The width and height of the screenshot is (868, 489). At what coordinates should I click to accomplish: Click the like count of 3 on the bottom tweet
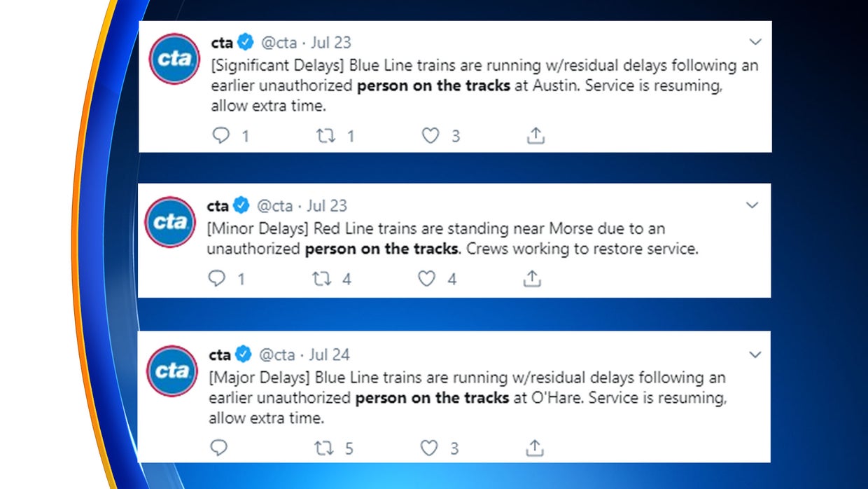coord(454,448)
